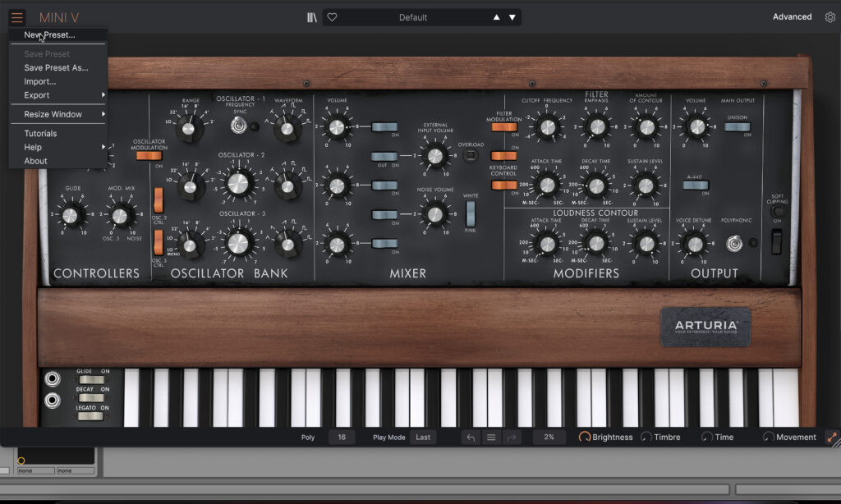Click the heart favorite preset icon
The height and width of the screenshot is (504, 841).
332,17
